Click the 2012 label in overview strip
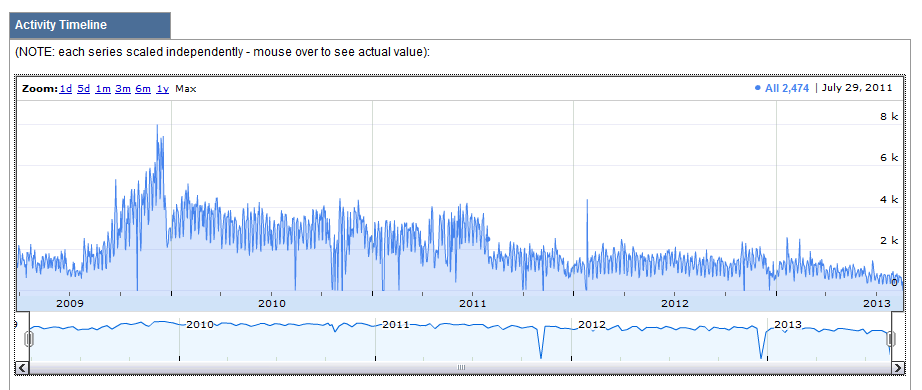Screen dimensions: 922x390 (x=592, y=325)
